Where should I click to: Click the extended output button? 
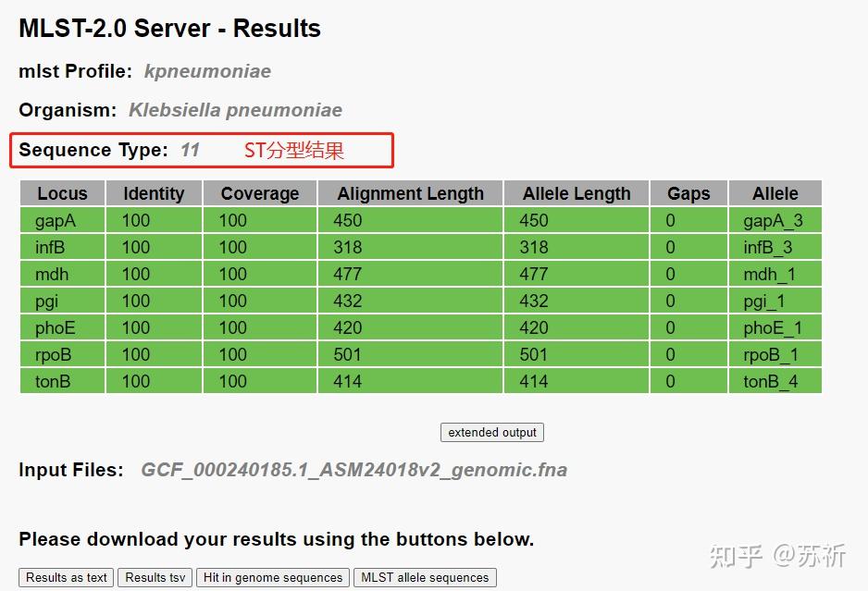pyautogui.click(x=492, y=432)
